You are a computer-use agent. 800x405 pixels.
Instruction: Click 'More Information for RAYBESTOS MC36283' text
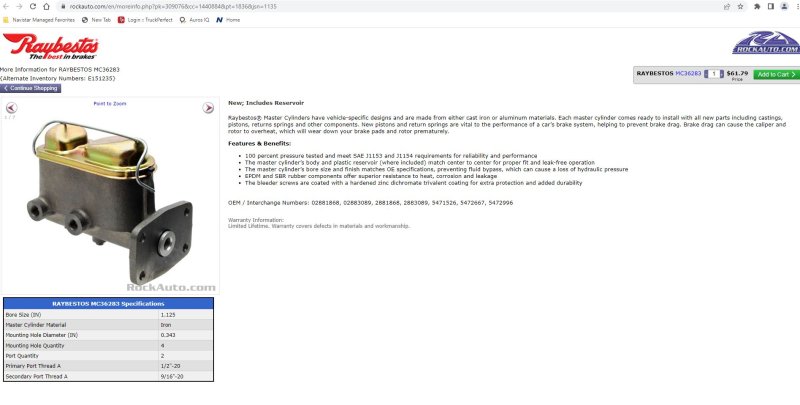60,69
